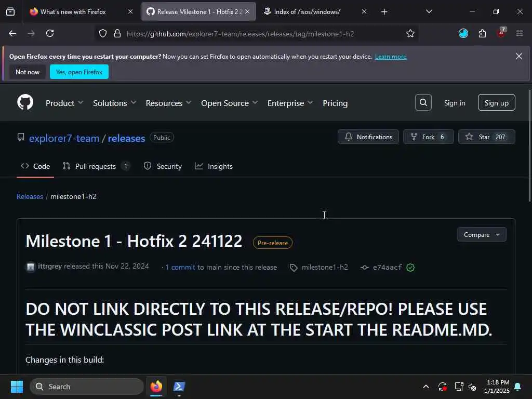
Task: Open the 1 commit link
Action: tap(180, 268)
